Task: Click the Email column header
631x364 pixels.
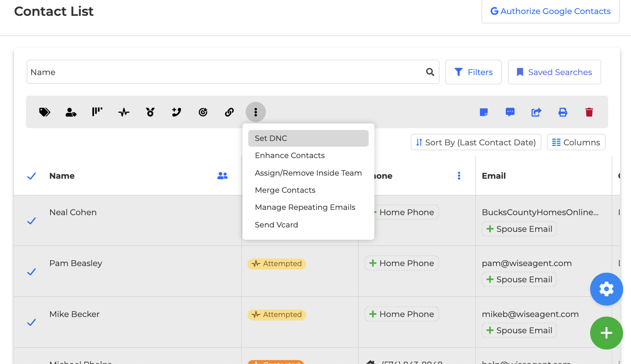Action: tap(494, 176)
